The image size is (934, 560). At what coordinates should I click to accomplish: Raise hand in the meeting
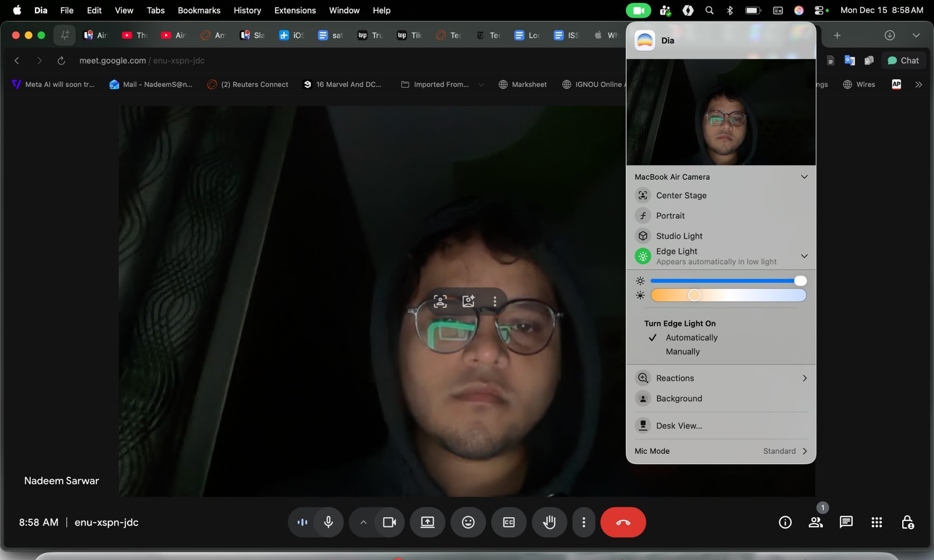549,522
